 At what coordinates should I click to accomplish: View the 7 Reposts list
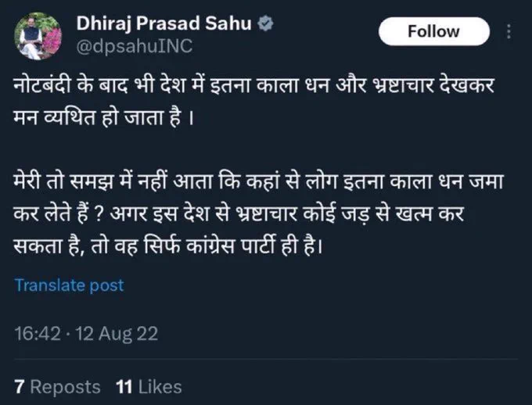(57, 387)
